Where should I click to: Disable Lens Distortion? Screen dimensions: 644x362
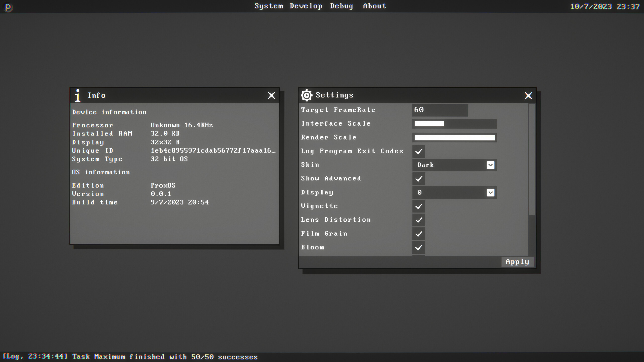point(418,220)
